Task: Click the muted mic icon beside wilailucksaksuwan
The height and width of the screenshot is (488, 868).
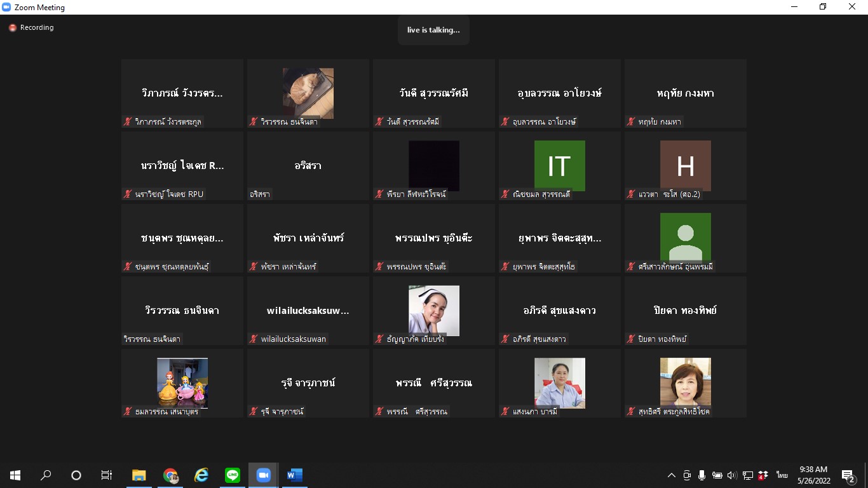Action: 254,339
